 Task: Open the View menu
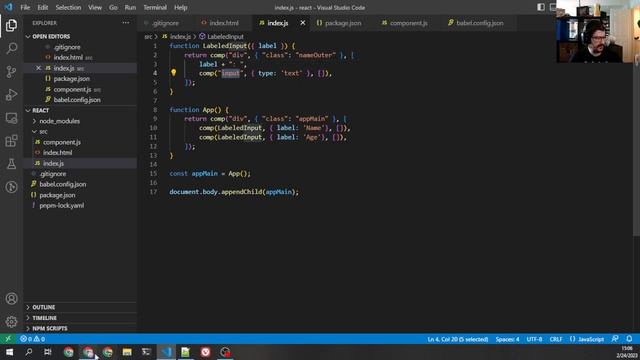95,7
